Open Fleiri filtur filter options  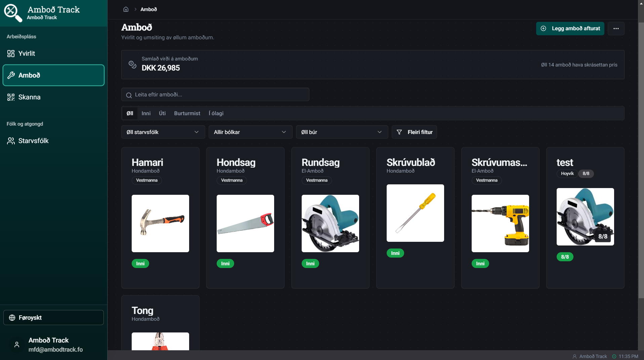point(414,132)
